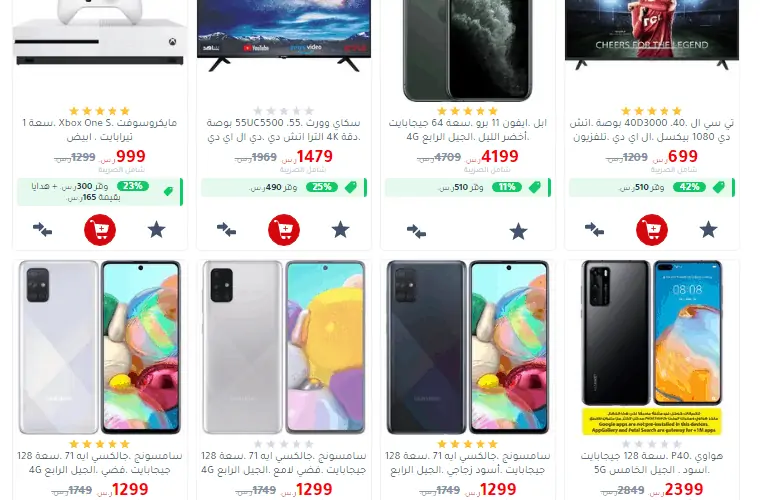Compare the Xbox One S product
The width and height of the screenshot is (760, 500).
pyautogui.click(x=42, y=229)
